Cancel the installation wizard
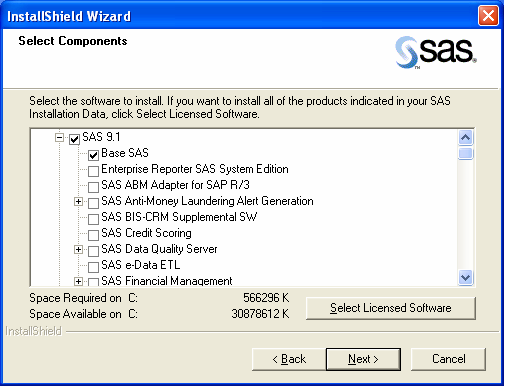Screen dimensions: 505x387 448,359
